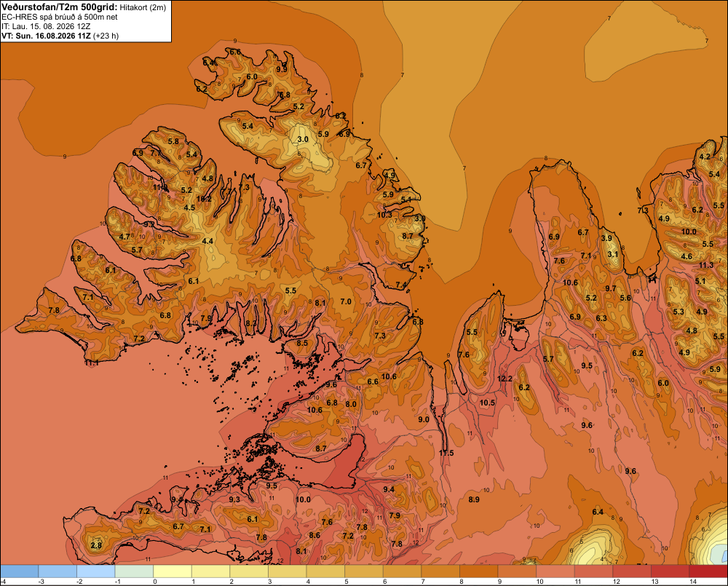The height and width of the screenshot is (586, 728).
Task: Click the 4.4 value in the Westfjords highlands
Action: pyautogui.click(x=207, y=241)
